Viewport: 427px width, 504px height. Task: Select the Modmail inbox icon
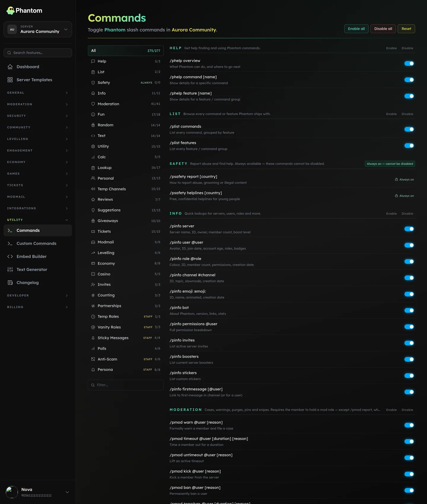coord(93,242)
